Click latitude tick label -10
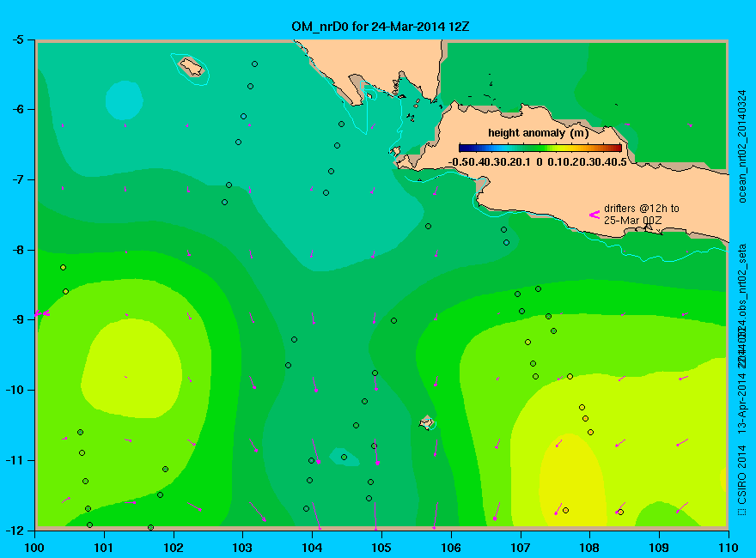This screenshot has height=558, width=756. 15,390
